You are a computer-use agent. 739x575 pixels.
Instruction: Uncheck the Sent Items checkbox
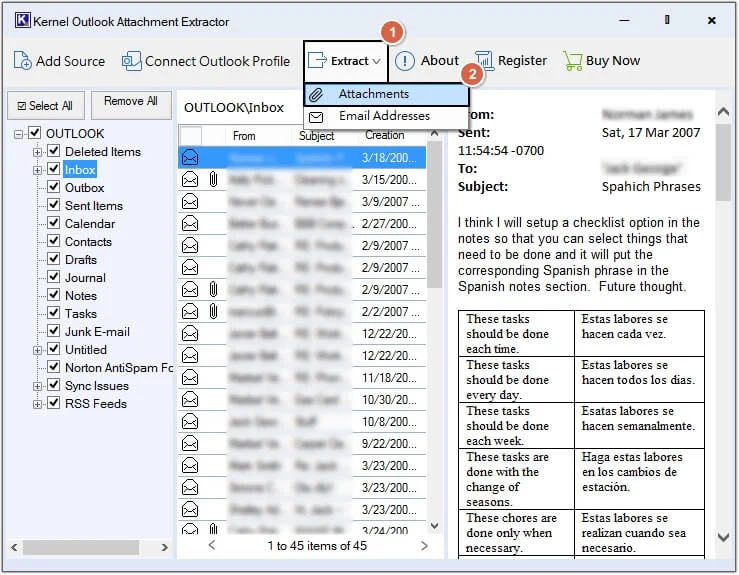click(x=54, y=205)
